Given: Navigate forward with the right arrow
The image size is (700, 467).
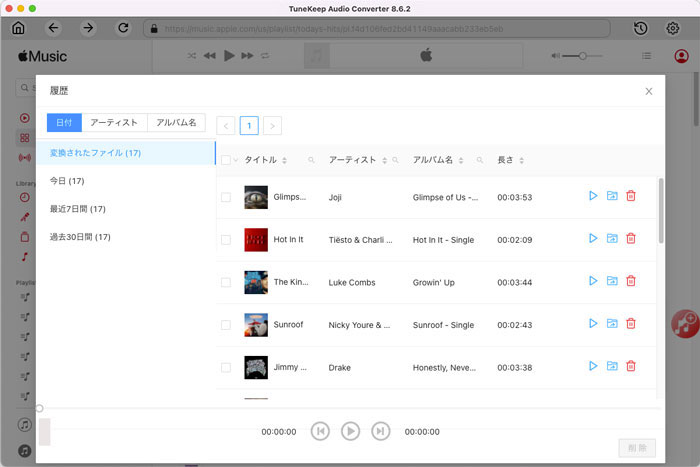Looking at the screenshot, I should coord(88,28).
